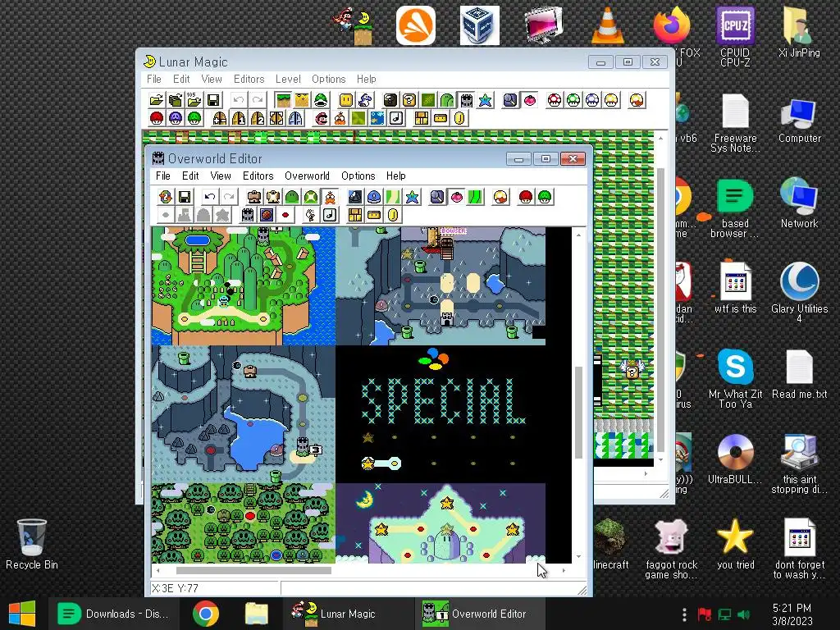Click the blue water tile icon in Lunar Magic
The height and width of the screenshot is (630, 840).
377,118
